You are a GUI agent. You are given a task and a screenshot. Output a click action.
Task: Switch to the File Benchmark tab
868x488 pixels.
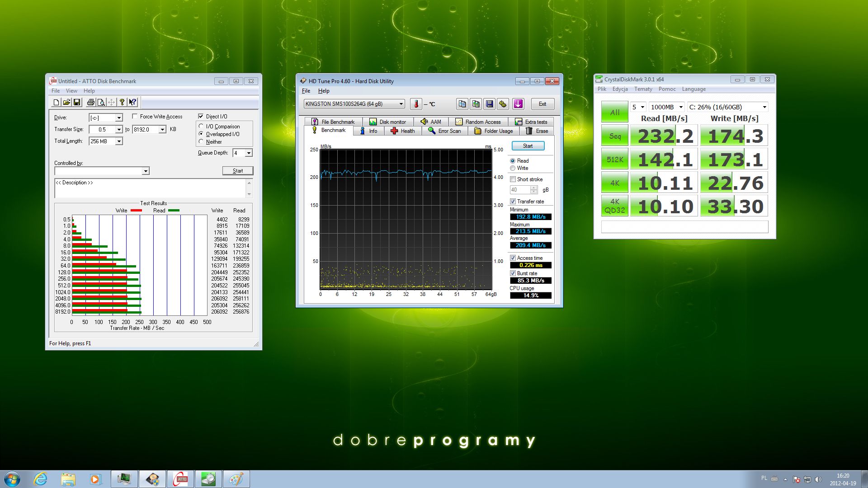334,122
